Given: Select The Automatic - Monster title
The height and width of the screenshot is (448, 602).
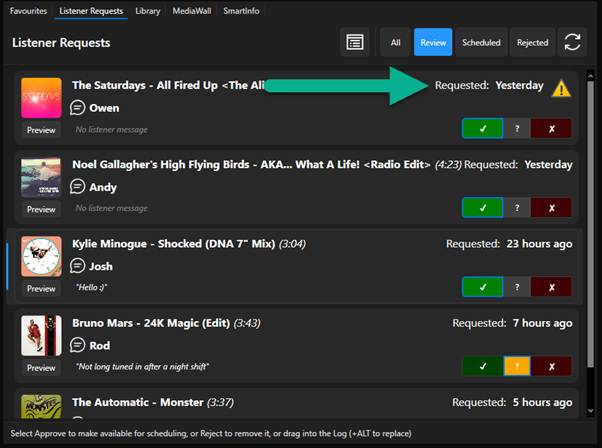Looking at the screenshot, I should (138, 402).
